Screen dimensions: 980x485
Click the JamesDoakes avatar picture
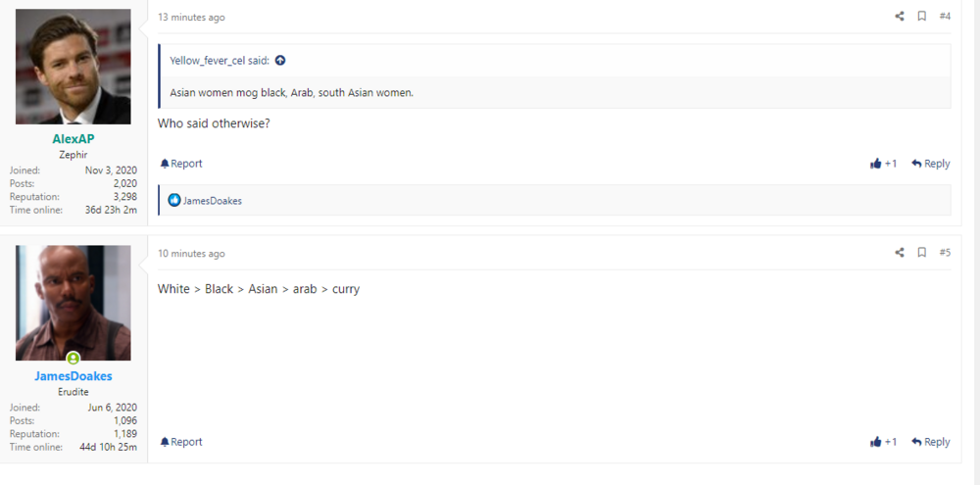73,302
